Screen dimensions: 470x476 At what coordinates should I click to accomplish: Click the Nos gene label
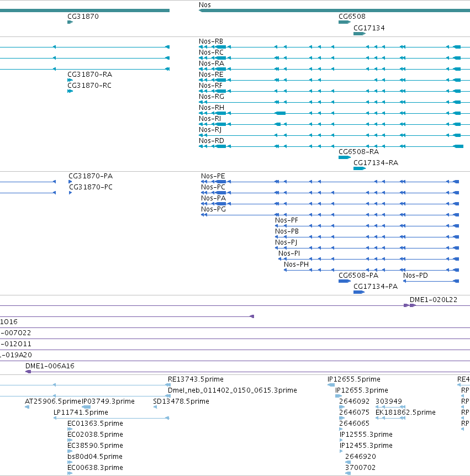point(205,5)
